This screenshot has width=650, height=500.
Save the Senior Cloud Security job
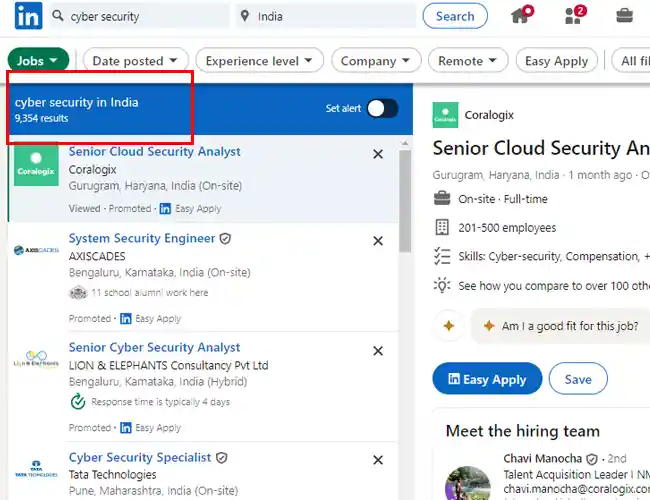pos(578,379)
